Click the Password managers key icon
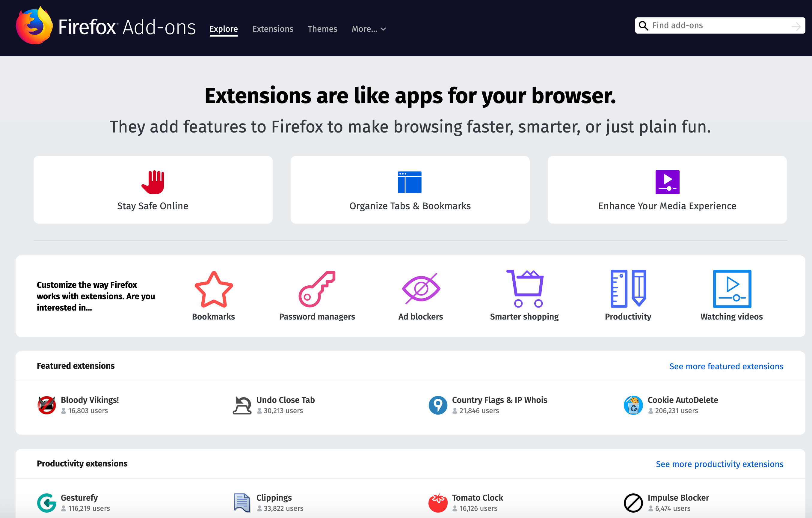Viewport: 812px width, 518px height. point(317,289)
